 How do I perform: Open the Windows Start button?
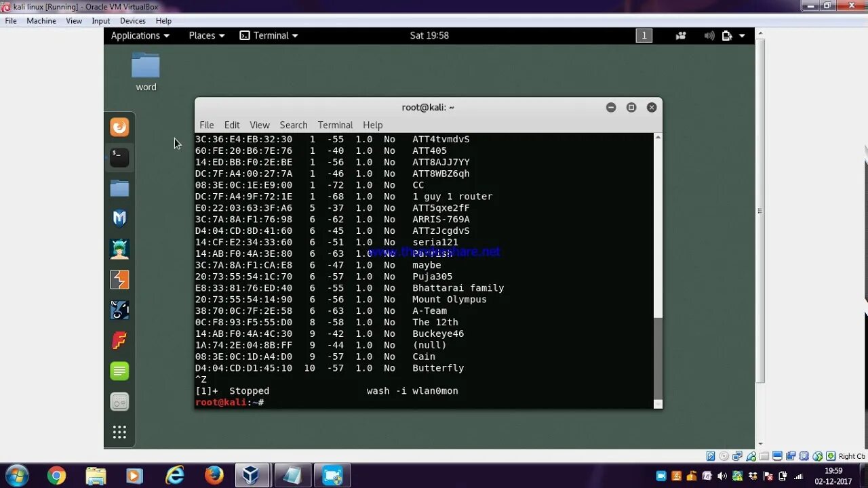coord(16,476)
